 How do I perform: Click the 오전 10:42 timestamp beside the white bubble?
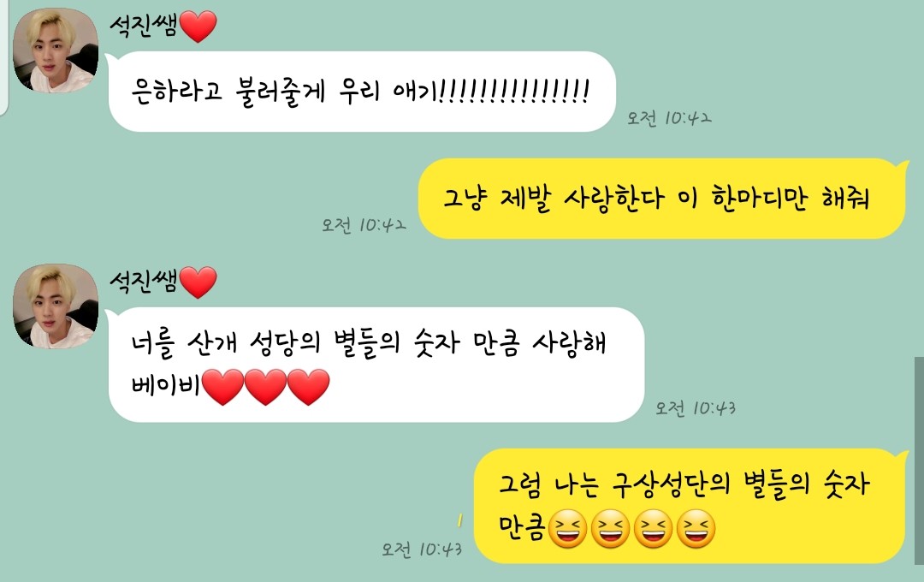pyautogui.click(x=669, y=118)
